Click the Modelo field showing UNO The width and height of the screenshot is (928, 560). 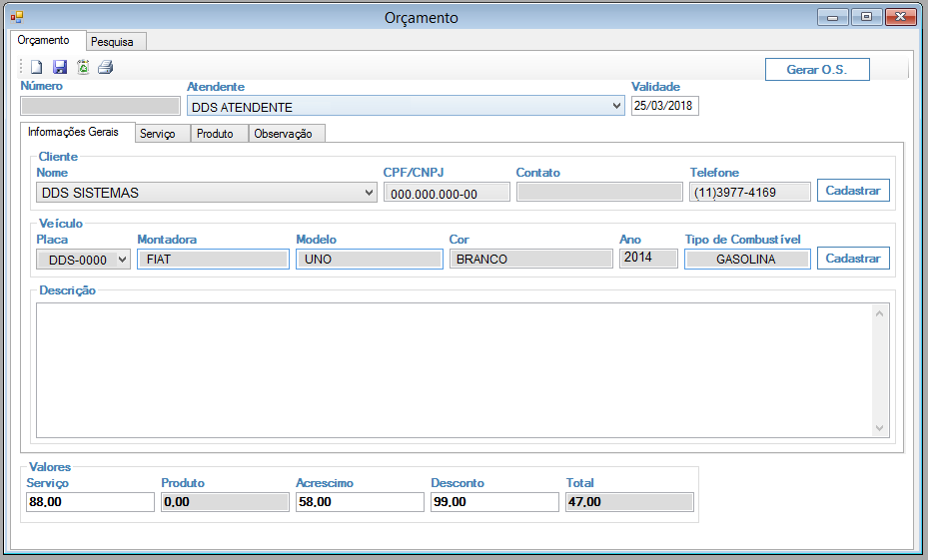pos(370,259)
